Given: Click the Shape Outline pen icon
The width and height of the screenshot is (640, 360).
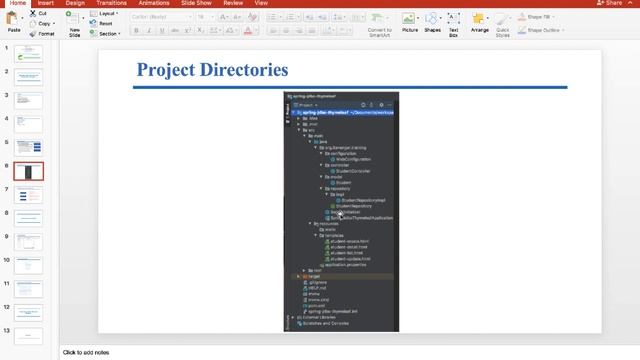Looking at the screenshot, I should pyautogui.click(x=522, y=30).
